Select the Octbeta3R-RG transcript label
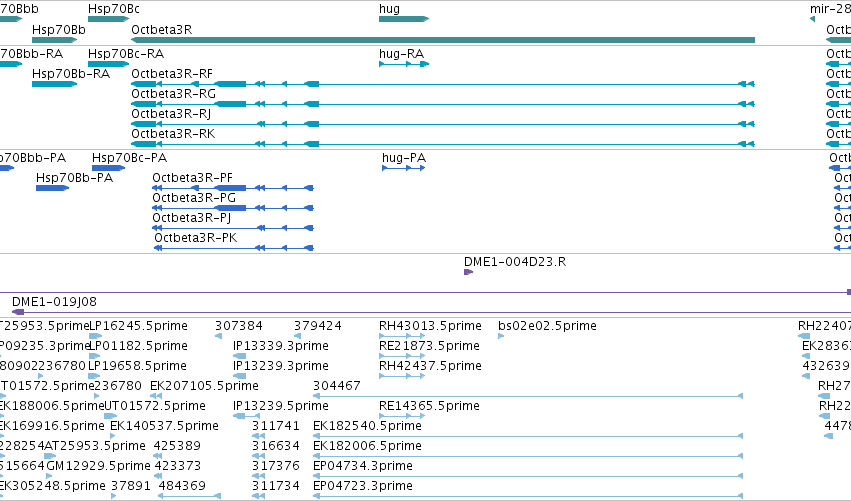Screen dimensions: 851x501 pos(174,94)
